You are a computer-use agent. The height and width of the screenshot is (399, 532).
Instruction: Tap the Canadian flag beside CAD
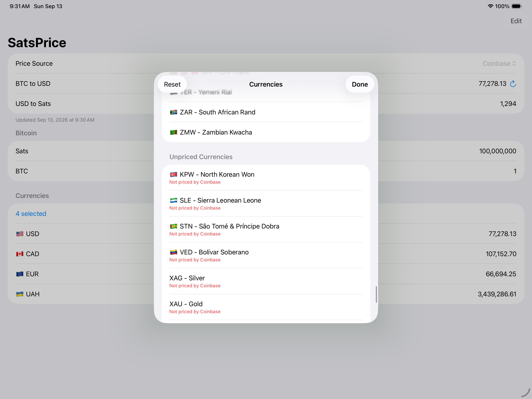point(20,254)
